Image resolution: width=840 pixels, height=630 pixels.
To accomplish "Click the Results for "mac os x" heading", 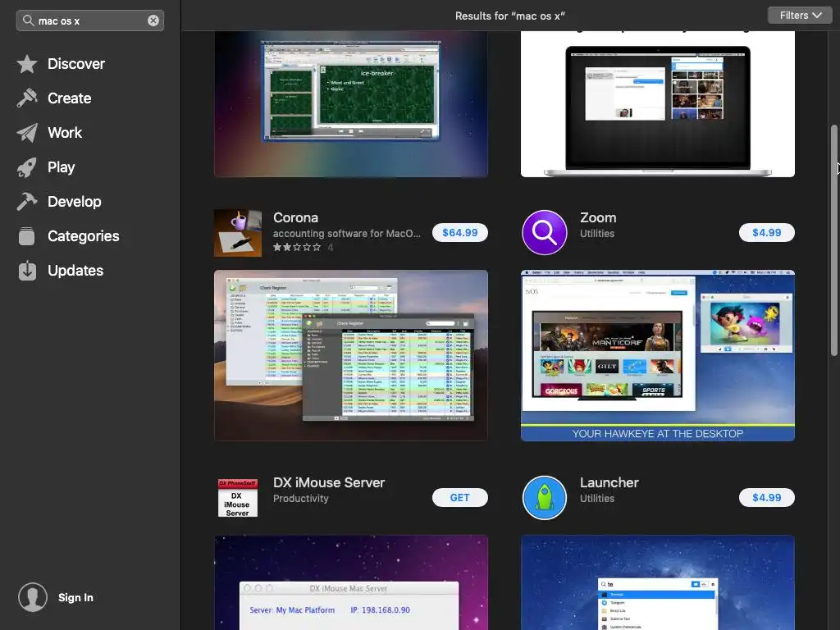I will [x=510, y=16].
